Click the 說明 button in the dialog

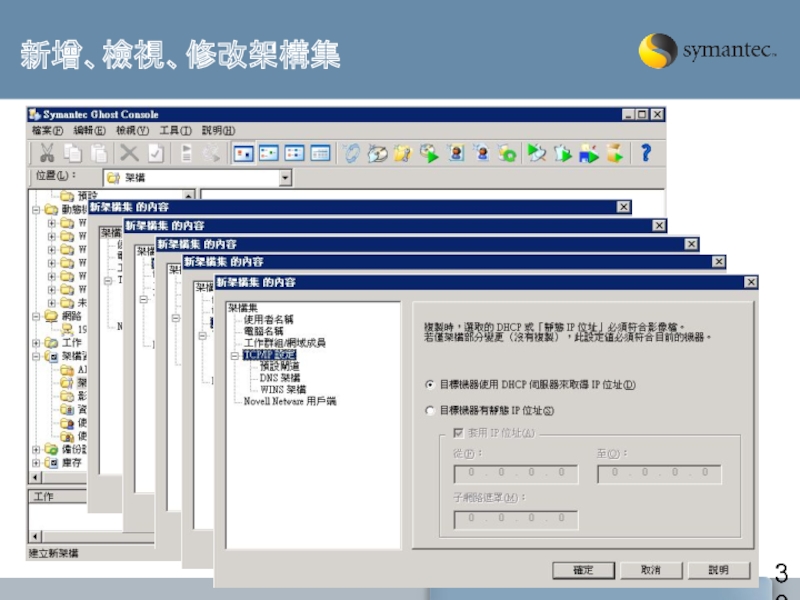(719, 570)
